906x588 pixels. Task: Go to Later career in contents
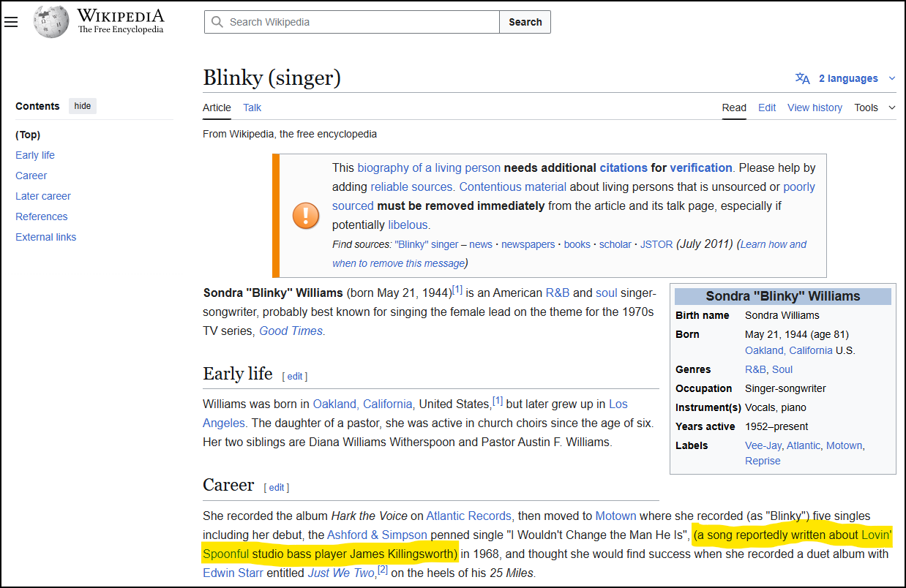click(x=43, y=196)
